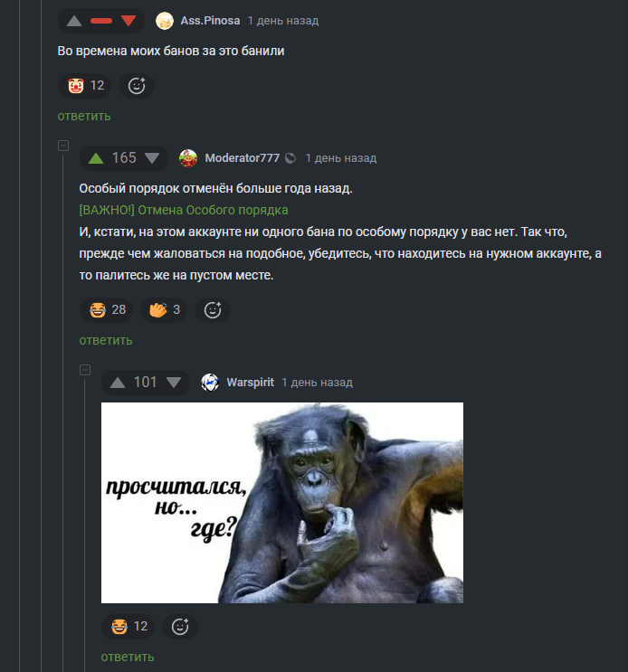Downvote Warspirit's comment
Screen dimensions: 628x672
tap(174, 383)
